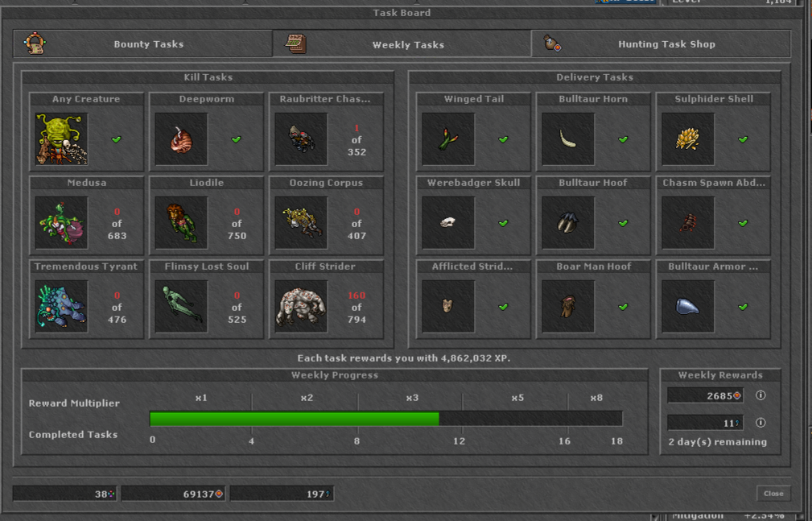812x521 pixels.
Task: Open the Hunting Task Shop tab
Action: 661,44
